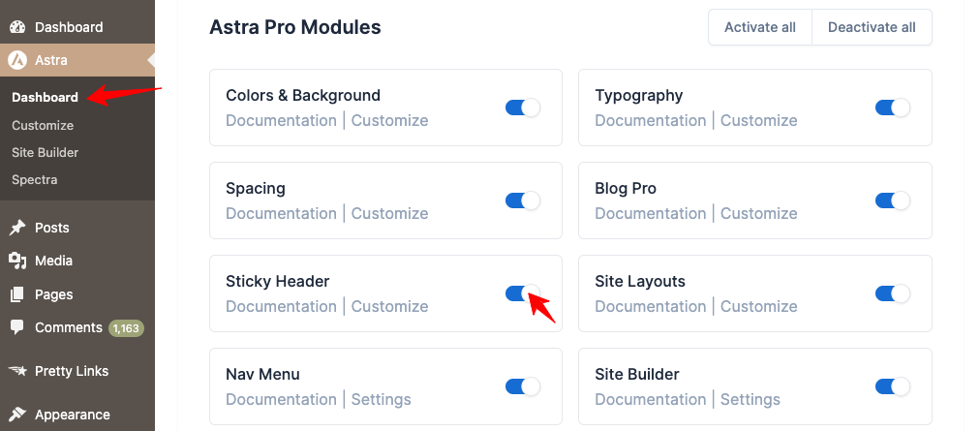Viewport: 980px width, 431px height.
Task: Open the Site Builder submenu item
Action: [x=45, y=152]
